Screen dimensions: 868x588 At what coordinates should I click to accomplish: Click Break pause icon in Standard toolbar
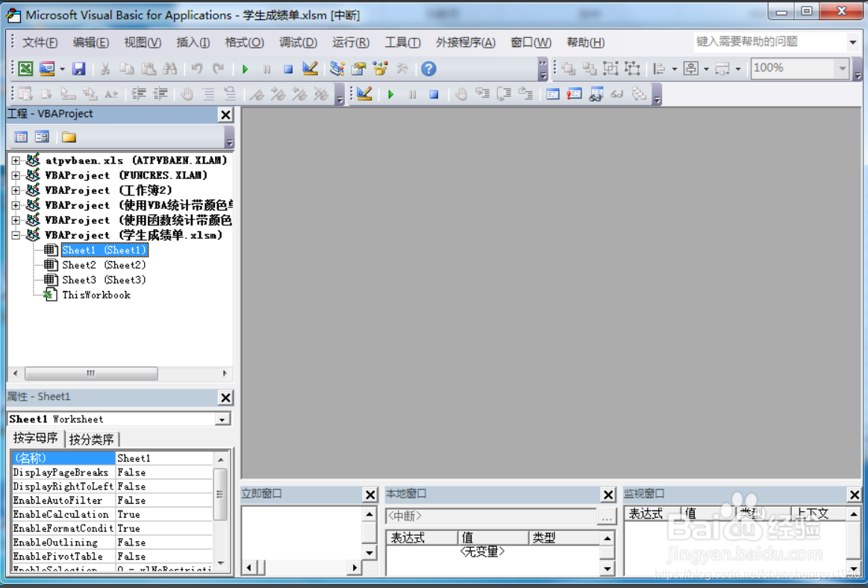click(267, 69)
